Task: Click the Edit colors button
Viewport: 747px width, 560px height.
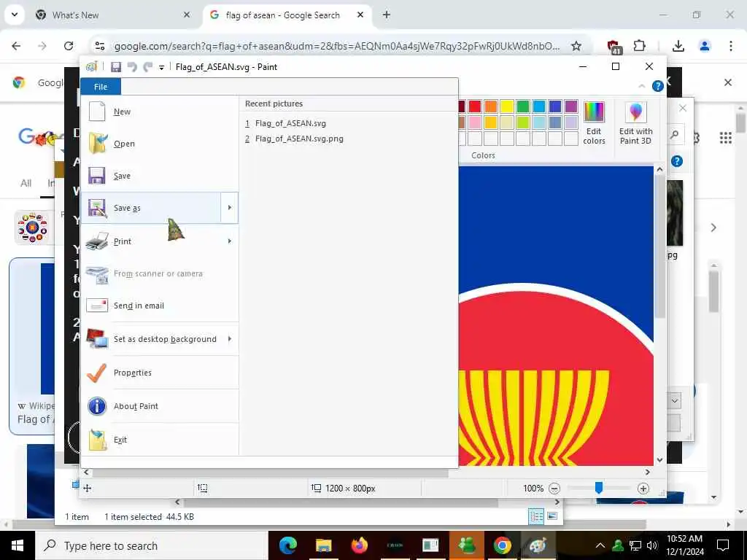Action: click(594, 122)
